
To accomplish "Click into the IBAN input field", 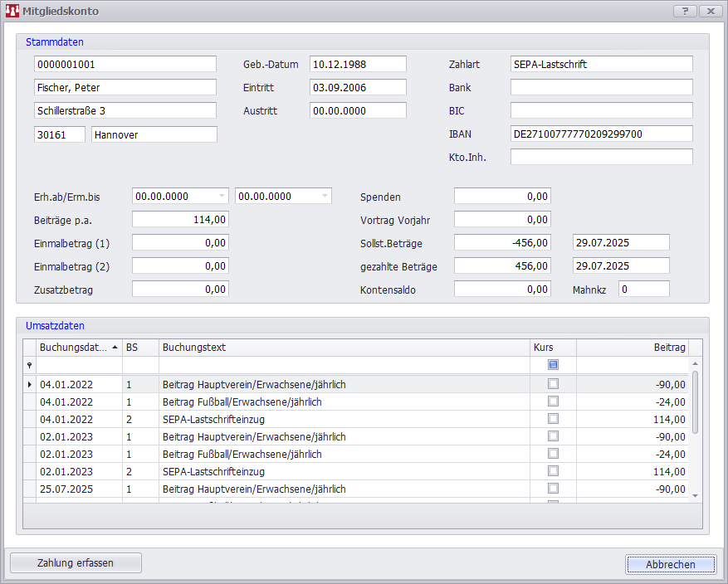I will 601,134.
